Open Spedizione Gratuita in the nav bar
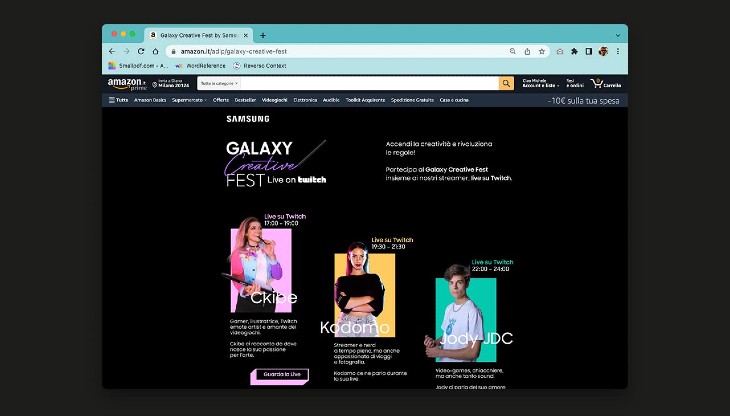The height and width of the screenshot is (416, 730). pos(412,100)
